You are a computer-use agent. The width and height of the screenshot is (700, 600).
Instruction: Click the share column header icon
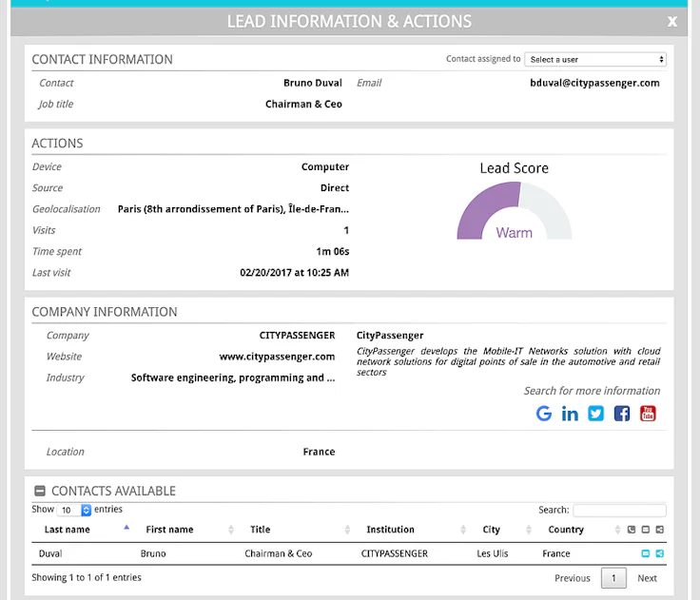click(660, 530)
